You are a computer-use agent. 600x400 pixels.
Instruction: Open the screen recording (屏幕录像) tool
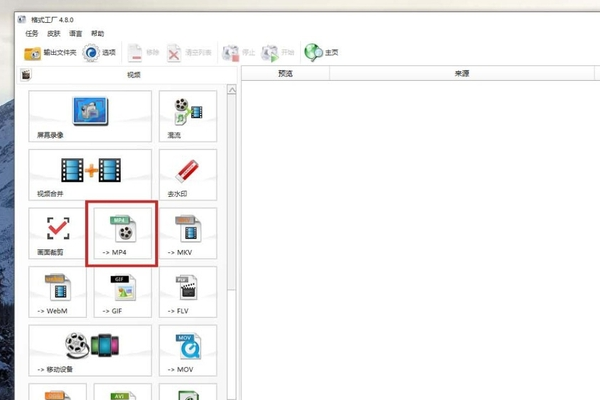[x=90, y=116]
